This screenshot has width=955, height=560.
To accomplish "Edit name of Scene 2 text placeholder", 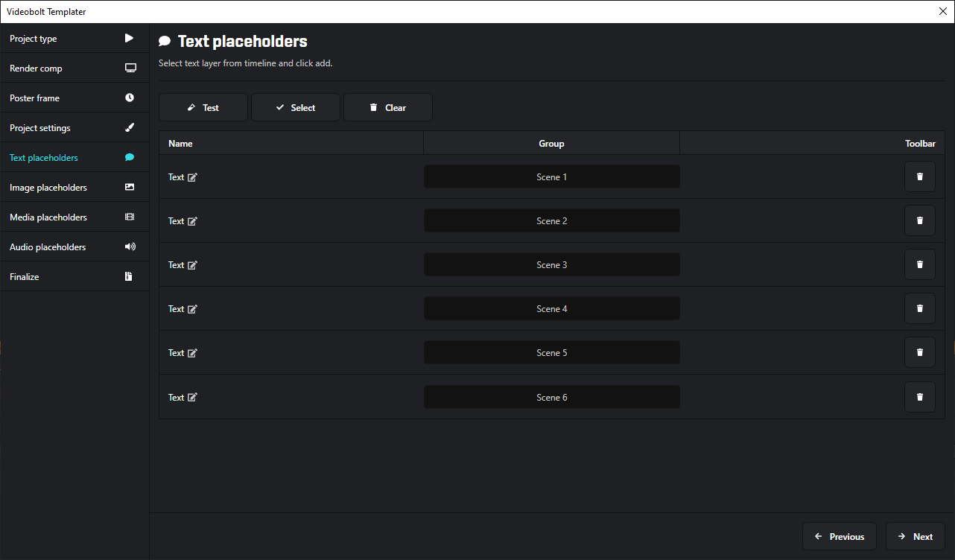I will (x=193, y=221).
